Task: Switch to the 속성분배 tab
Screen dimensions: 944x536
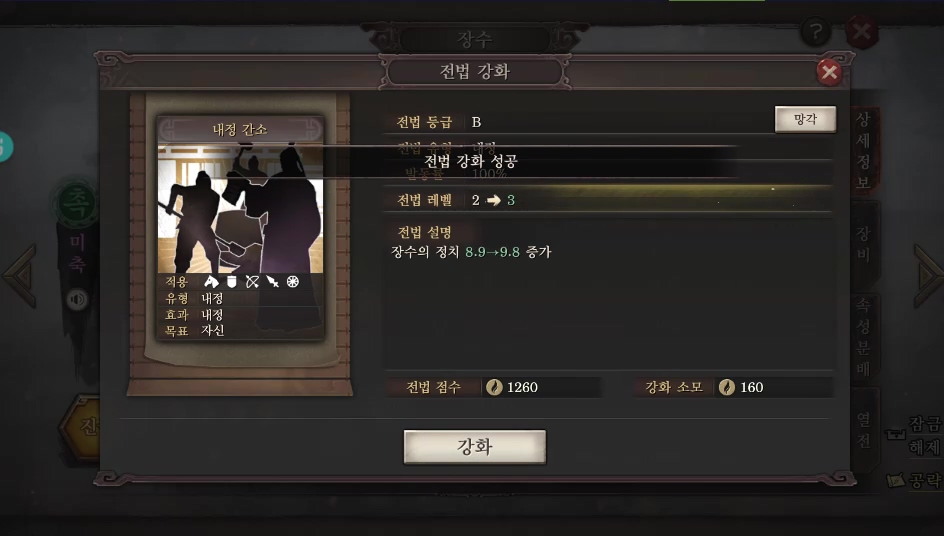Action: point(864,337)
